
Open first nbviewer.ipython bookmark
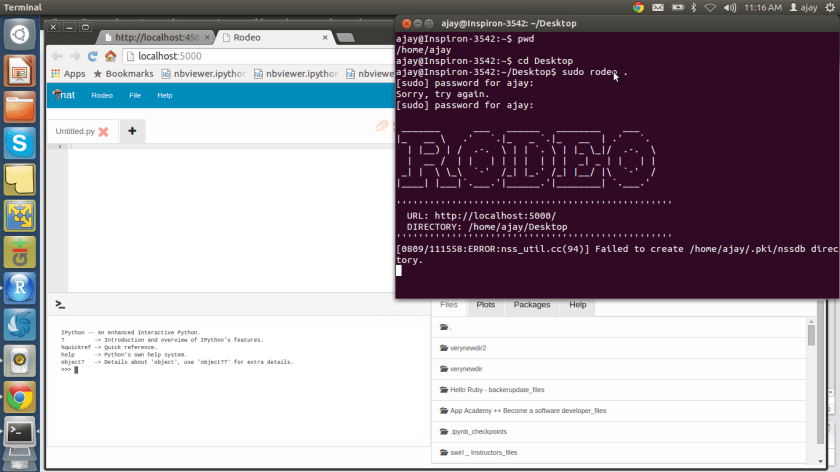tap(204, 74)
